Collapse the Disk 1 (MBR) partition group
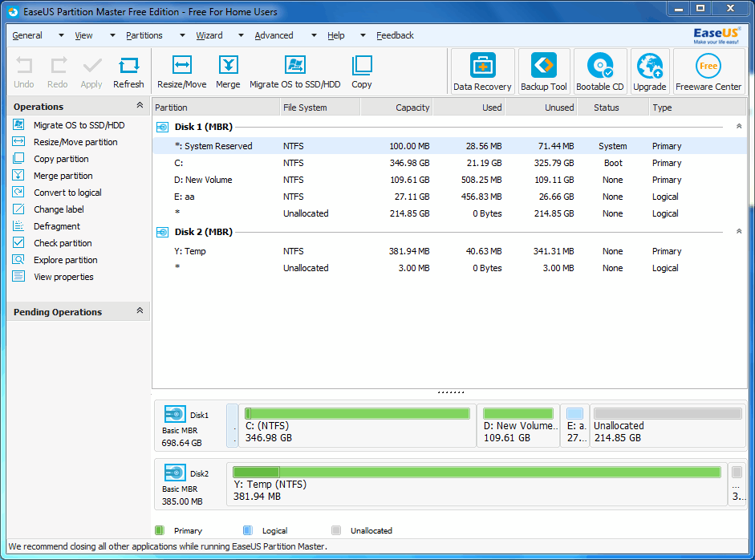Image resolution: width=755 pixels, height=560 pixels. (739, 126)
